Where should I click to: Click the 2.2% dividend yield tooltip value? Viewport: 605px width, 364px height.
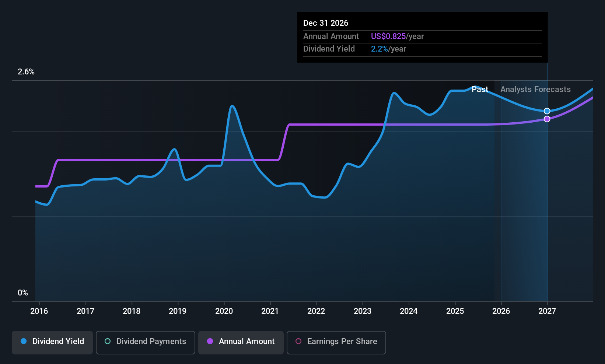coord(380,49)
